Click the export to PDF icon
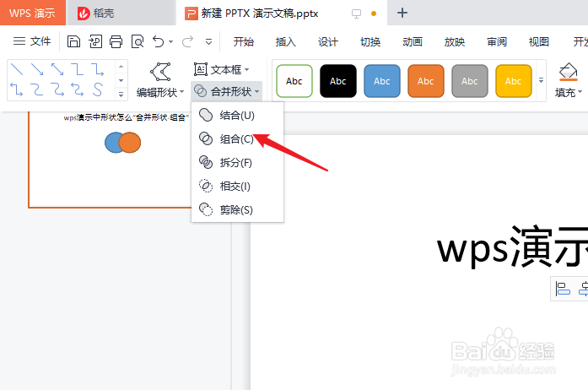588x390 pixels. [x=95, y=41]
